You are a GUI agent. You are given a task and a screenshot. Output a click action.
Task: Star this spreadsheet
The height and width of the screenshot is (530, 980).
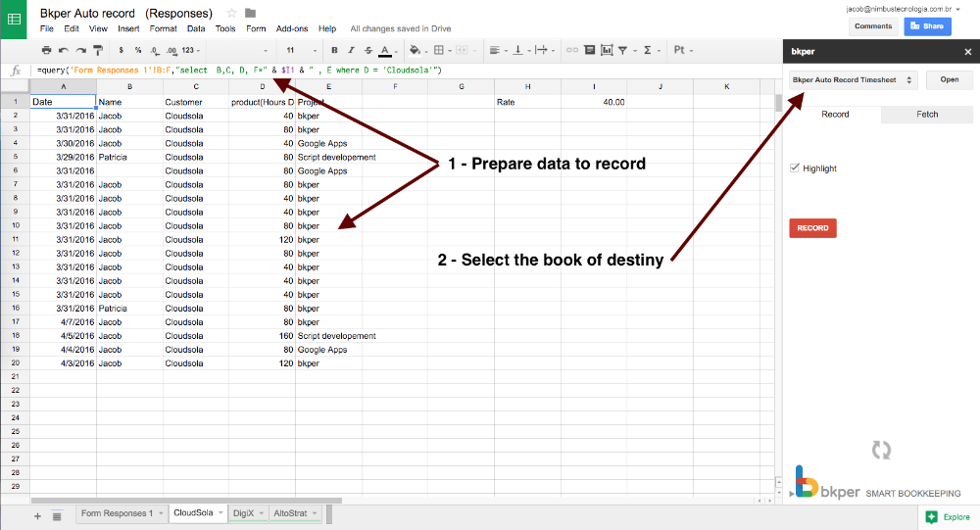(232, 13)
